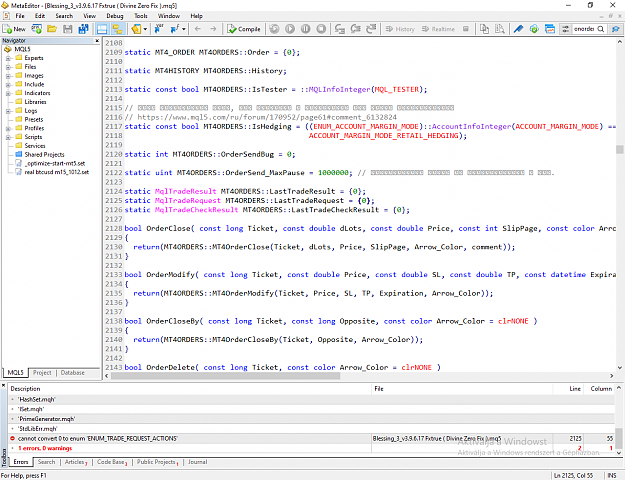Click the horizontal scrollbar of code editor

225,376
